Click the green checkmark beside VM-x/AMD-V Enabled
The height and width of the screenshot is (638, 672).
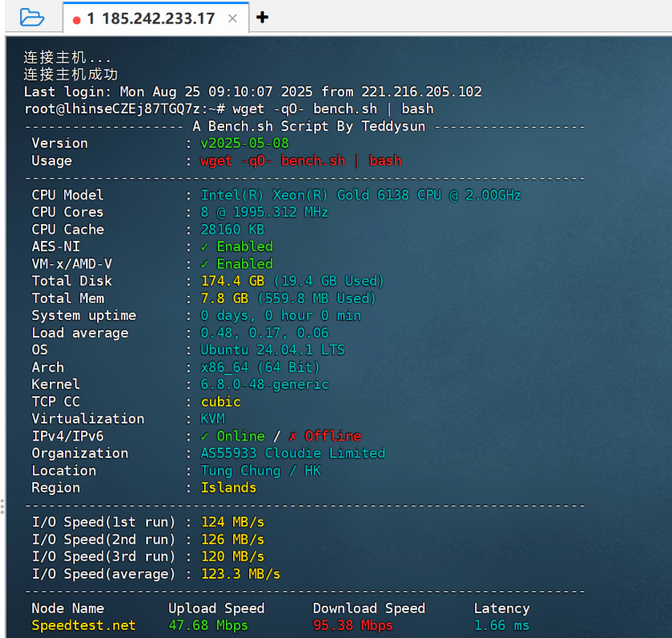click(x=205, y=264)
